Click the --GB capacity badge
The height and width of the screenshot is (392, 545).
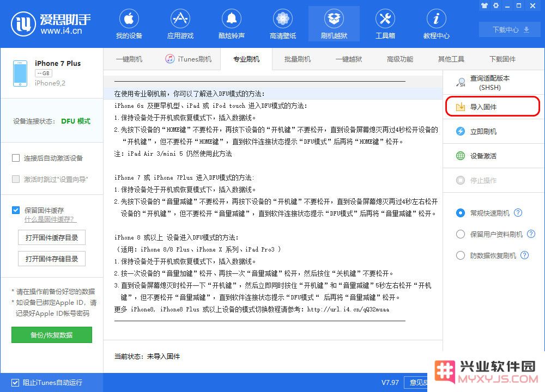coord(44,73)
